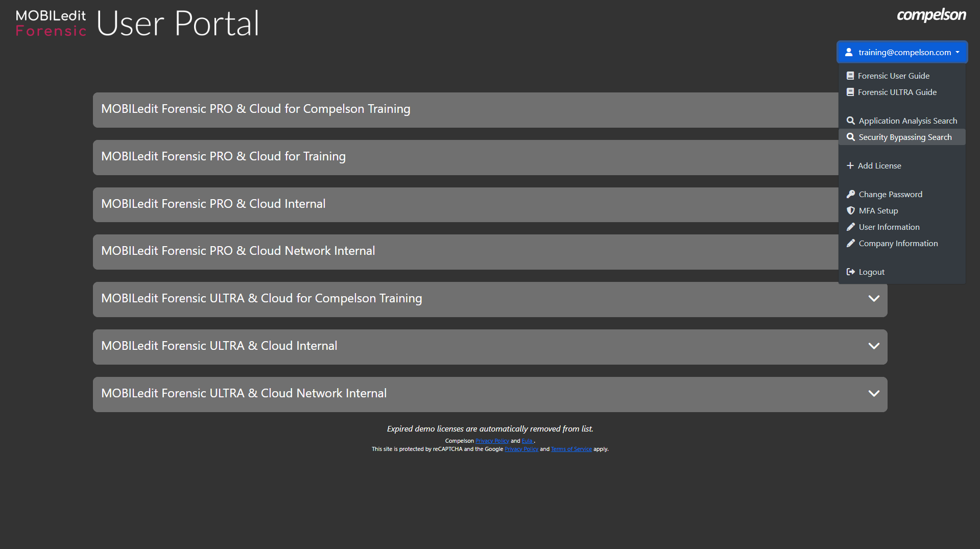Viewport: 980px width, 549px height.
Task: Open the Compelson Privacy Policy link
Action: [x=492, y=441]
